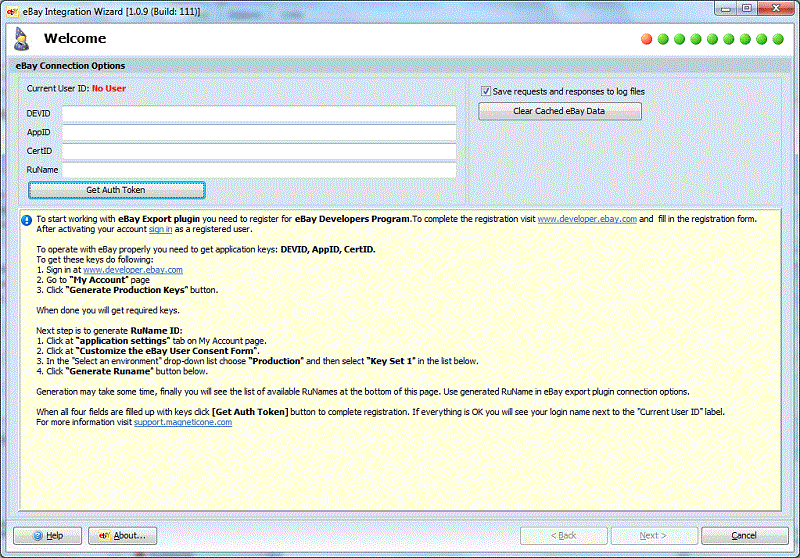Focus the RuName input field
This screenshot has height=558, width=800.
click(259, 170)
